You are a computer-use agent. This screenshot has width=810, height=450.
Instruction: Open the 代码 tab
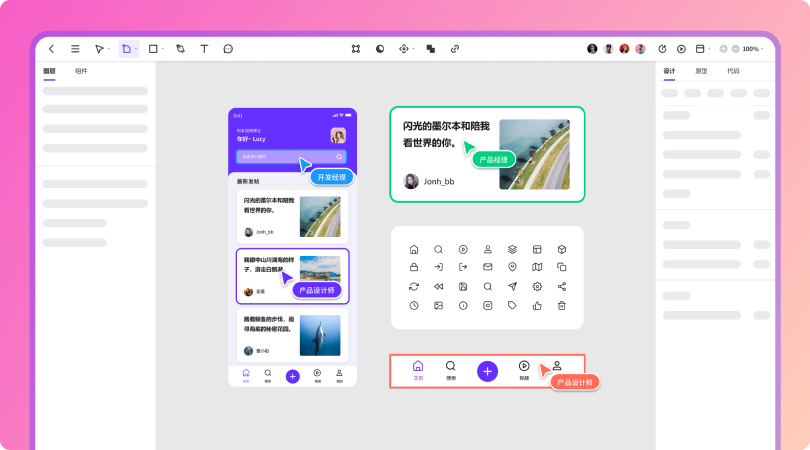(x=733, y=71)
